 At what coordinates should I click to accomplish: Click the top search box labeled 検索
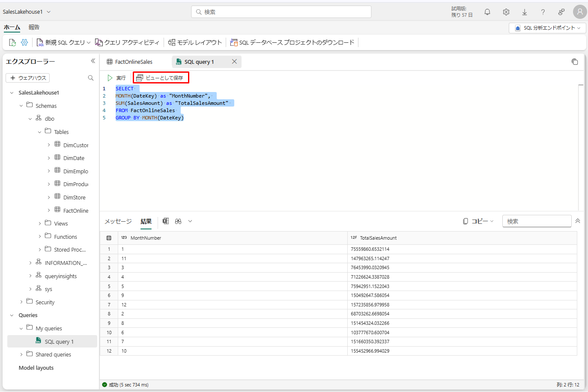click(x=281, y=12)
